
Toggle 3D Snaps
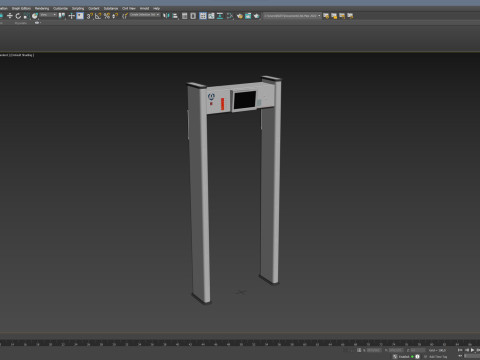pyautogui.click(x=89, y=16)
